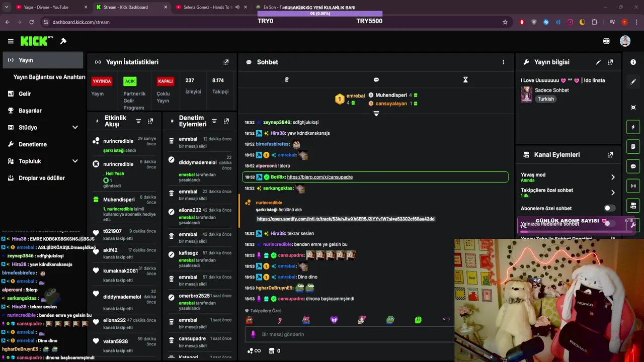Click the microphone icon in the message box
Viewport: 644px width, 362px height.
click(253, 334)
